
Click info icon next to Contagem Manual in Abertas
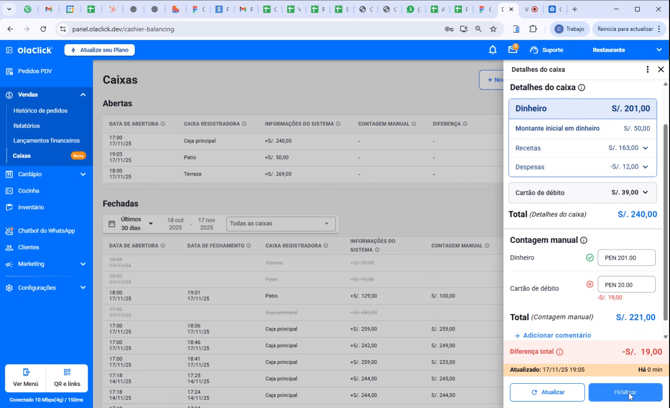click(x=414, y=124)
